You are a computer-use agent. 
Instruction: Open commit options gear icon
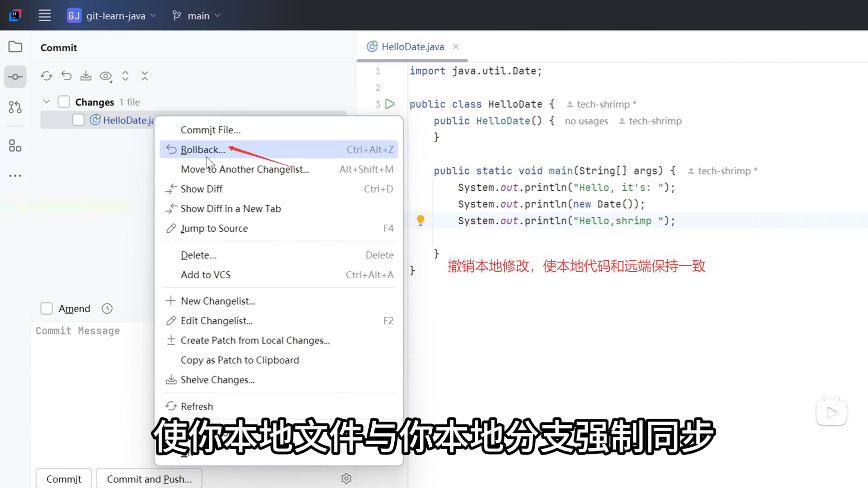point(346,479)
